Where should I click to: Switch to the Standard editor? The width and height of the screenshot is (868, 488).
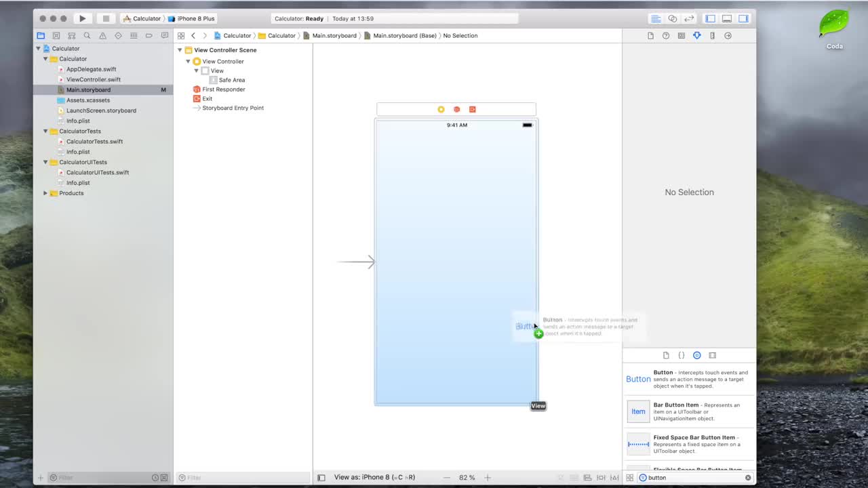click(x=656, y=18)
